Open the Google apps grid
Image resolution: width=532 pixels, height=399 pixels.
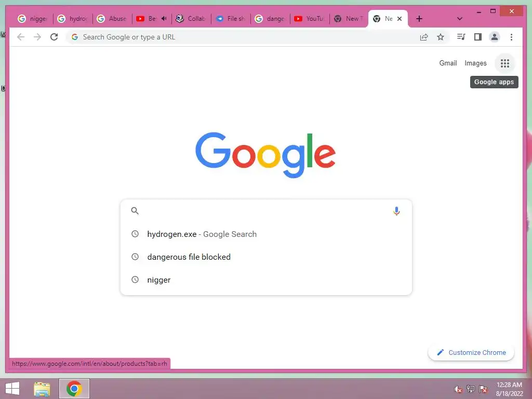coord(505,63)
